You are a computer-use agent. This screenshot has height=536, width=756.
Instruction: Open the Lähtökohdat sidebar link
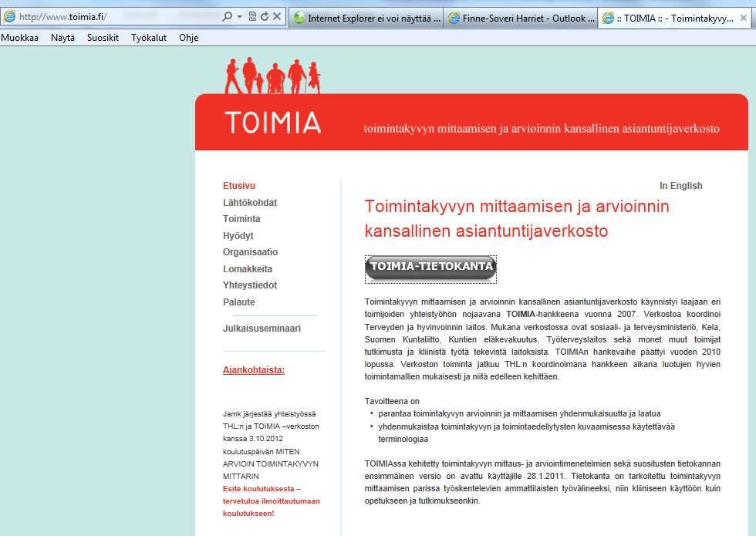click(250, 202)
